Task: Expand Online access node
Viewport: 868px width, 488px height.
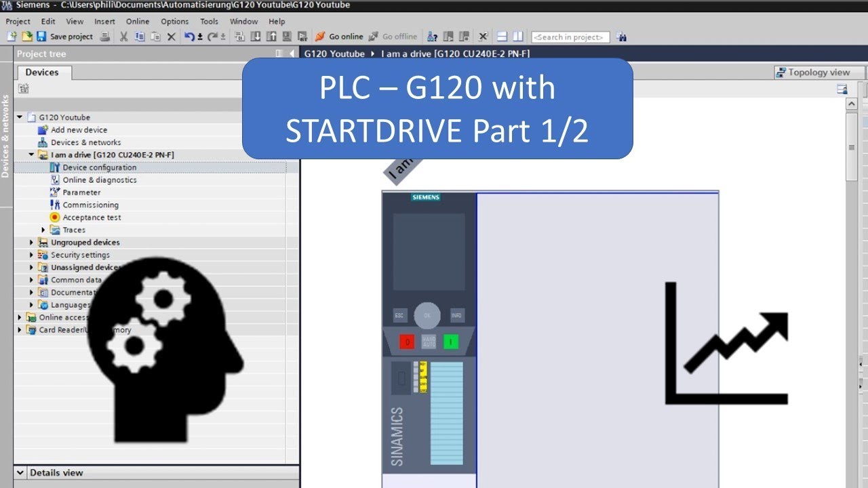Action: pyautogui.click(x=20, y=317)
